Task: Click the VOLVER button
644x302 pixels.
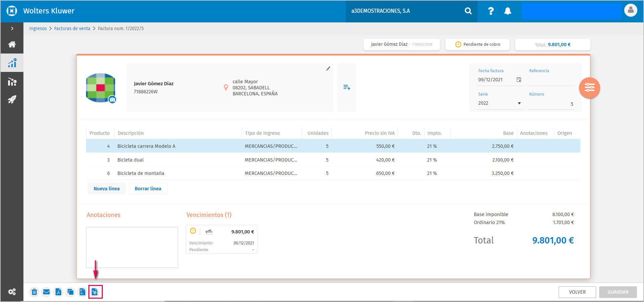Action: click(577, 292)
